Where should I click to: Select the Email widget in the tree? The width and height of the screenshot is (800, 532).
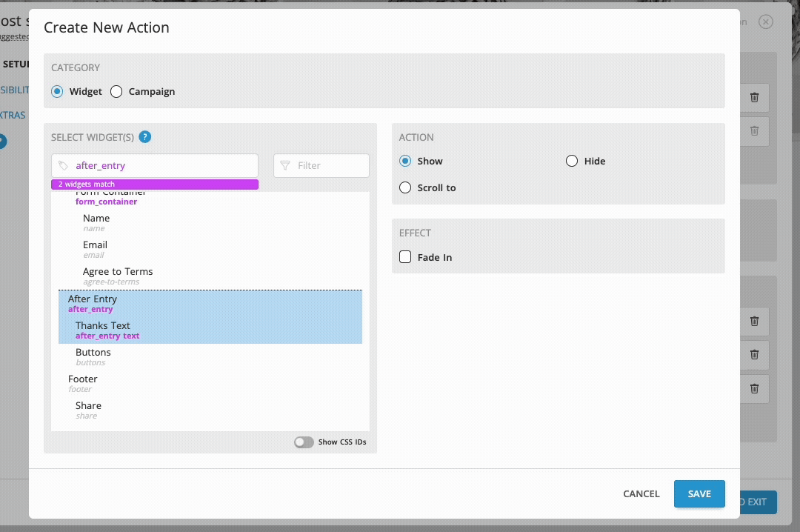(x=95, y=245)
